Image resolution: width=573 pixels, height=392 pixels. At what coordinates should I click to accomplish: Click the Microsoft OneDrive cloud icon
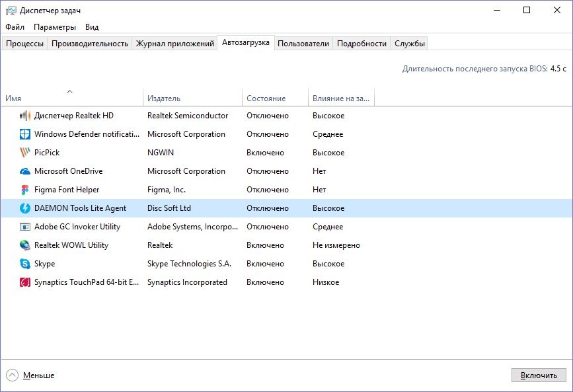[x=25, y=171]
